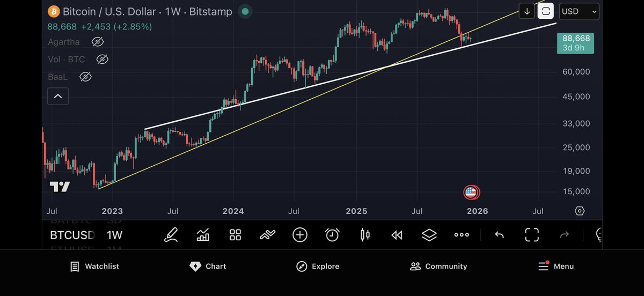The width and height of the screenshot is (644, 296).
Task: Click the 2025 label on the time axis
Action: [356, 211]
